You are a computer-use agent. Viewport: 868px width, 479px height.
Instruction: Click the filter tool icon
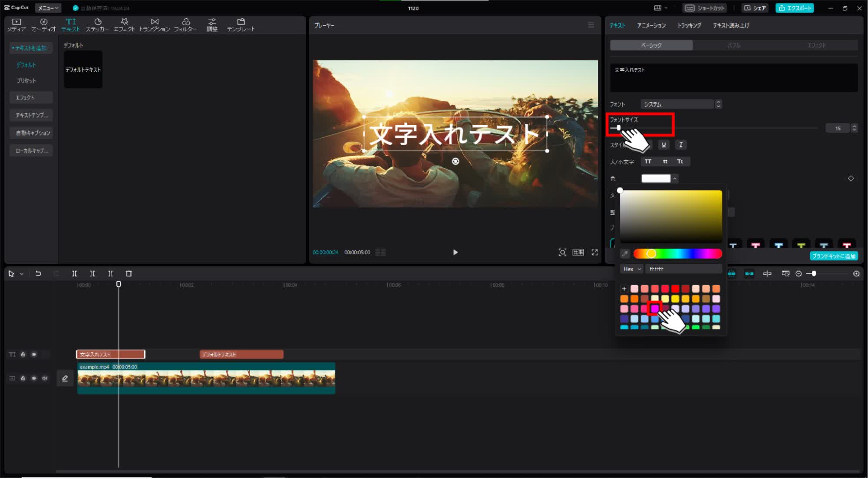point(185,24)
